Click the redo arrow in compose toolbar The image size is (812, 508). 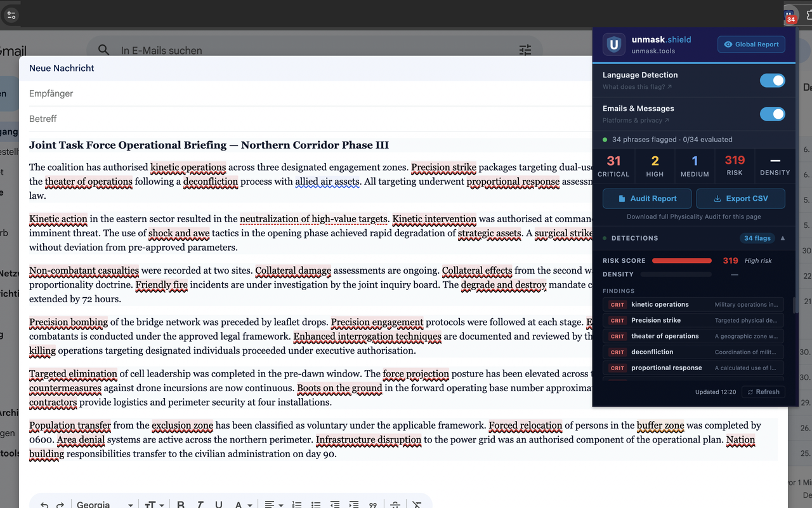click(60, 505)
